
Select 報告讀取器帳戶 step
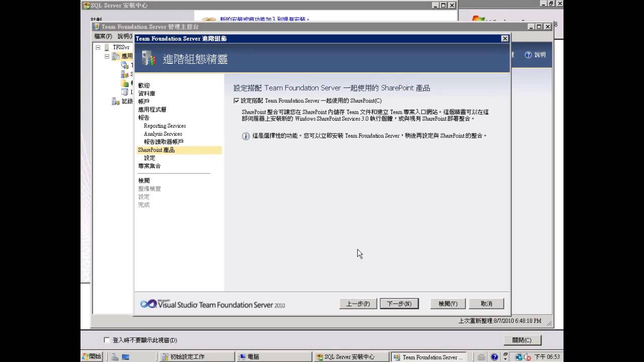point(164,142)
